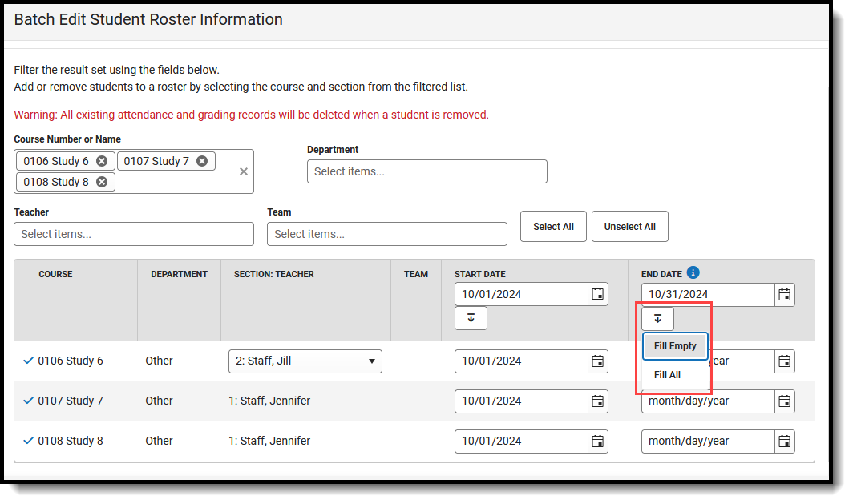Clear all selected courses with the X
The image size is (853, 504).
click(x=243, y=171)
